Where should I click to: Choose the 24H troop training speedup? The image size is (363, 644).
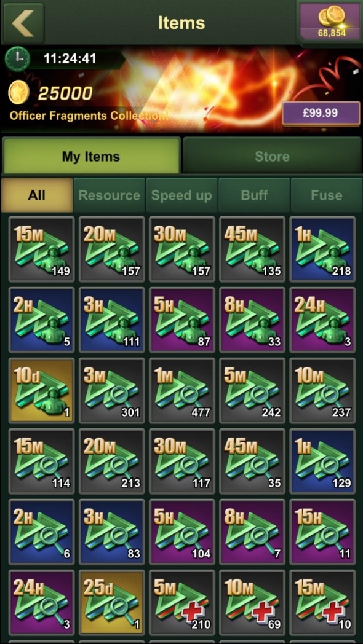coord(323,320)
